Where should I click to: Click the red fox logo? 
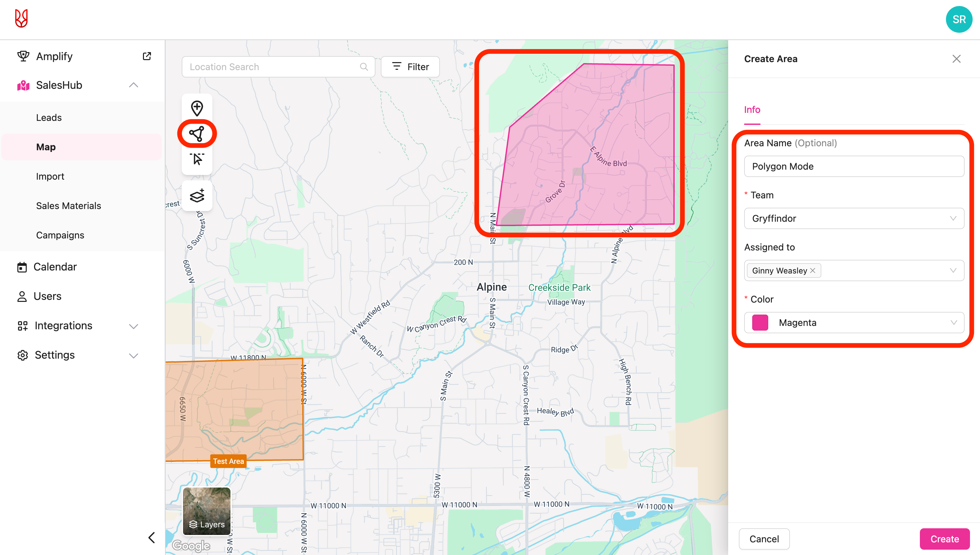pos(21,18)
